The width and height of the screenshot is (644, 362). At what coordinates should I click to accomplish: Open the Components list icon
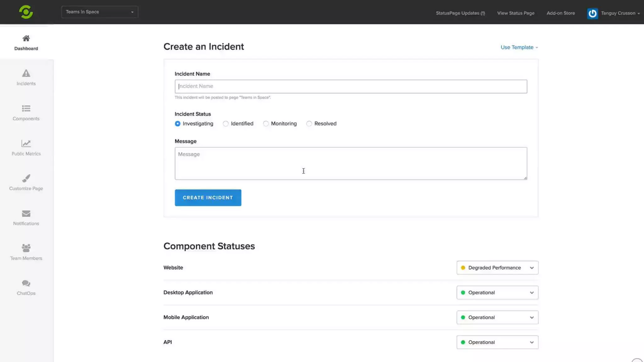pyautogui.click(x=26, y=109)
